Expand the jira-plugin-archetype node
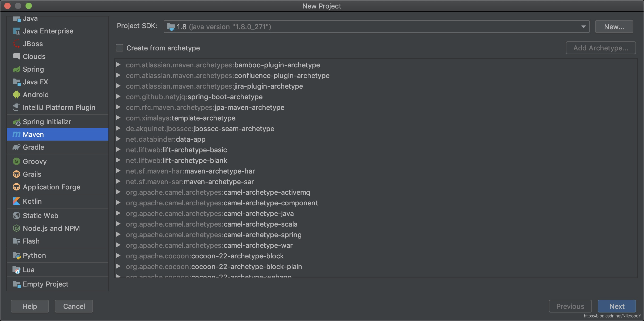 point(118,86)
